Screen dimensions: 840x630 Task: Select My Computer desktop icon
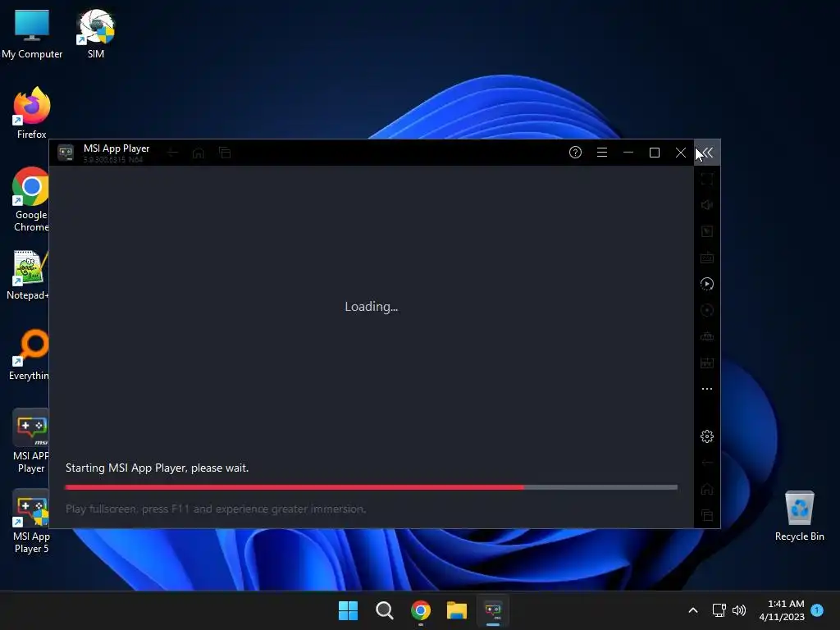[32, 34]
